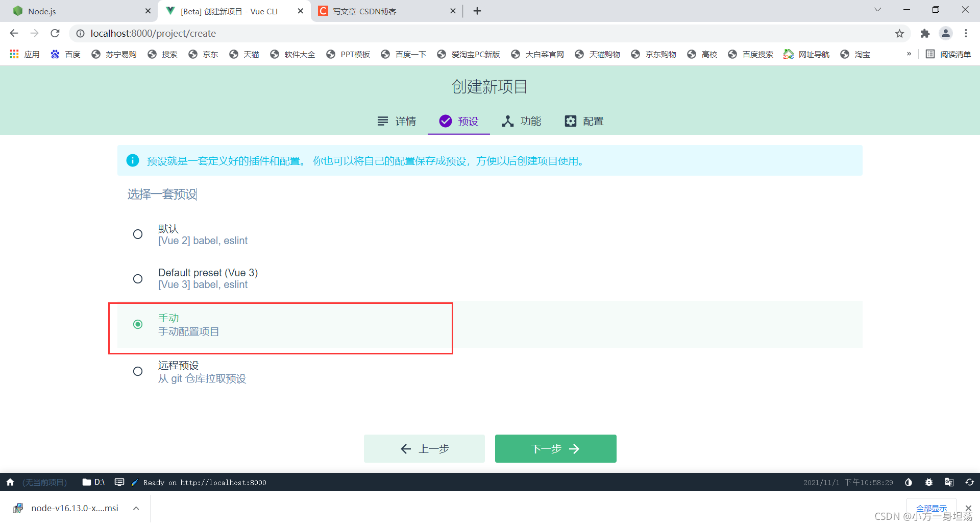
Task: Select the 默认 Vue 2 preset radio button
Action: 138,234
